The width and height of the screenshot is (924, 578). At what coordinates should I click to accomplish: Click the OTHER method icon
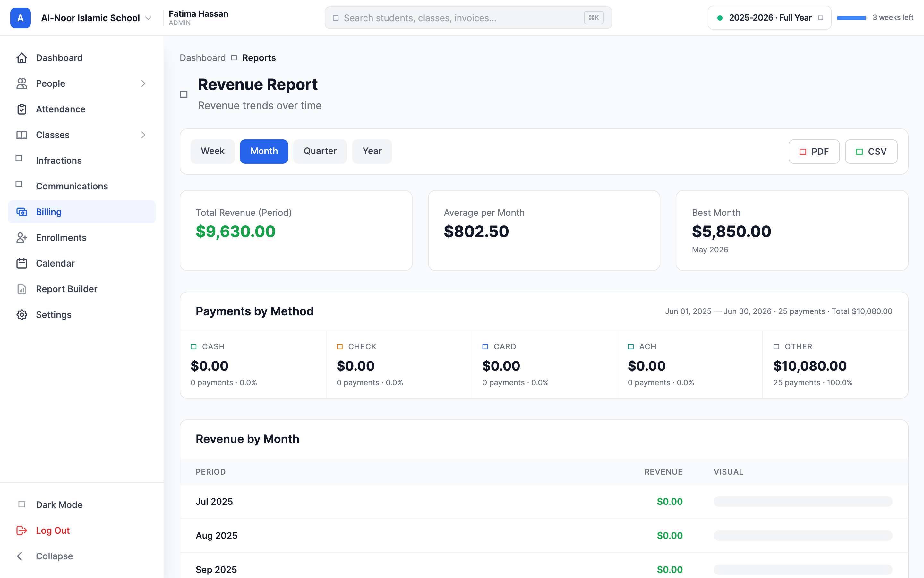[776, 347]
